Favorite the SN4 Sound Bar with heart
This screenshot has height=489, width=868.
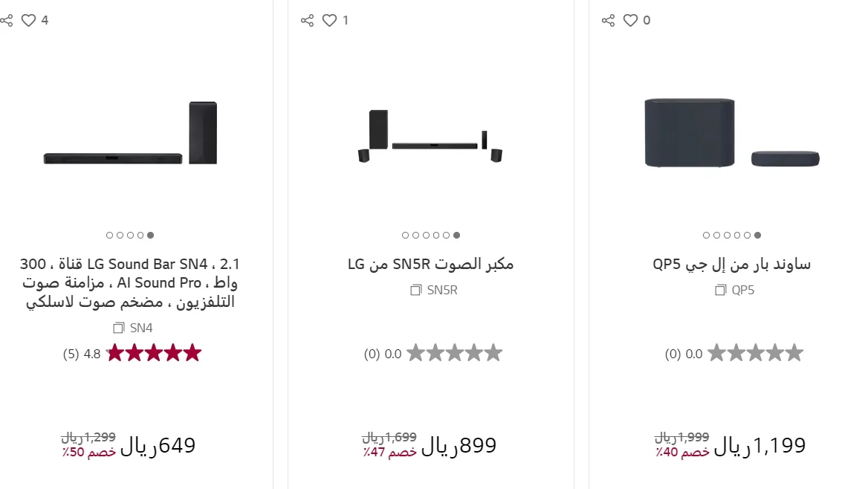click(x=28, y=21)
